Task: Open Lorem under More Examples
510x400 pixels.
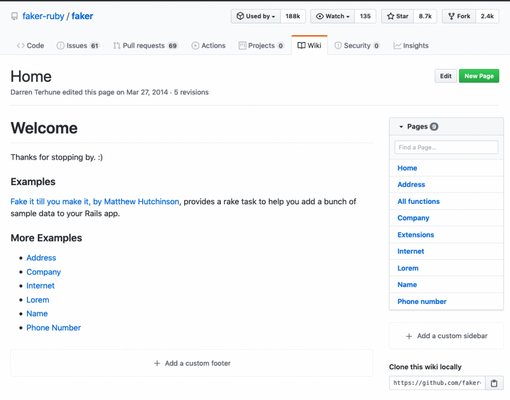Action: 38,300
